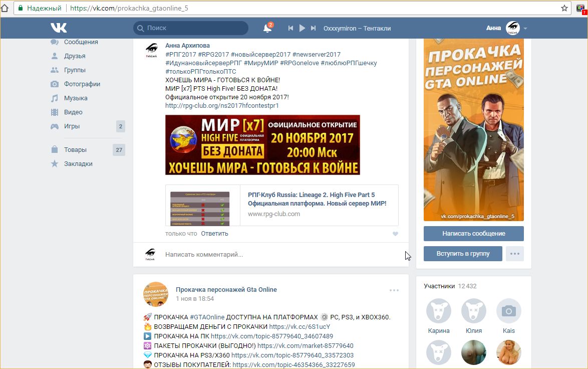
Task: Skip to previous music track
Action: point(290,28)
